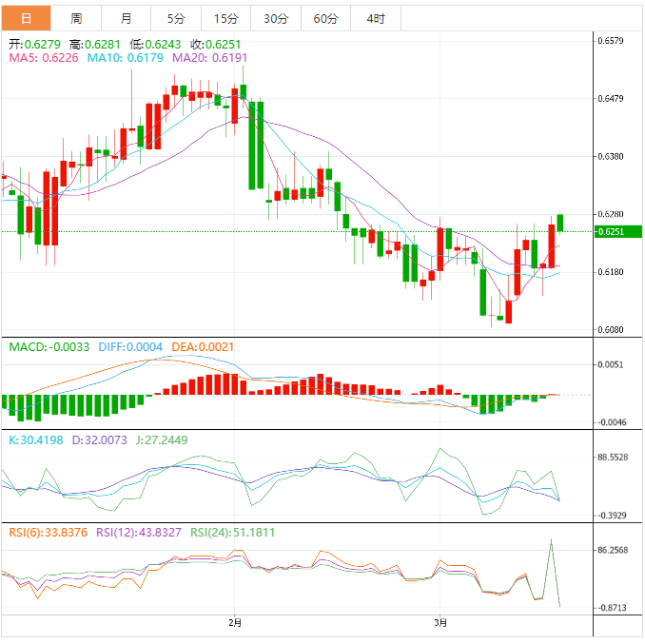This screenshot has width=645, height=644.
Task: Click the 0.6479 price axis label
Action: coord(611,99)
